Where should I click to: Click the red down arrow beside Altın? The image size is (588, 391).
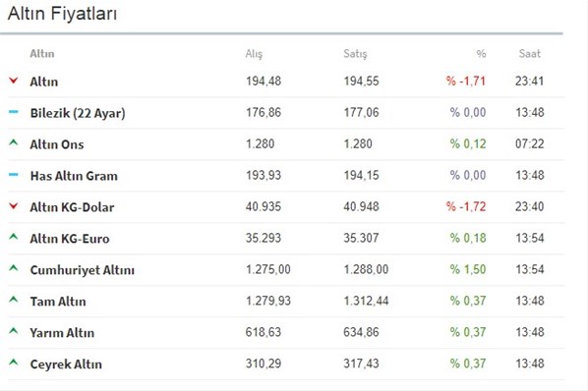pos(14,81)
